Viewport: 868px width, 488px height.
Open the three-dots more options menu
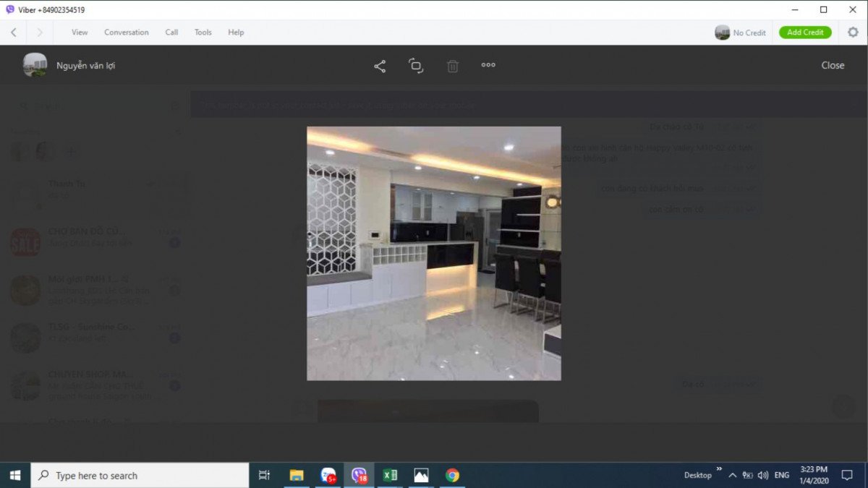pyautogui.click(x=488, y=65)
